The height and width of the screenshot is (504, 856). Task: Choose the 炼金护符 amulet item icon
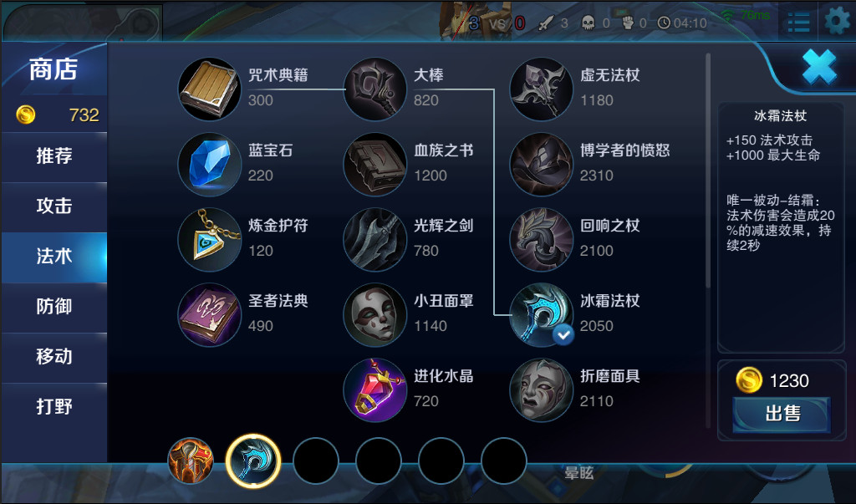210,239
